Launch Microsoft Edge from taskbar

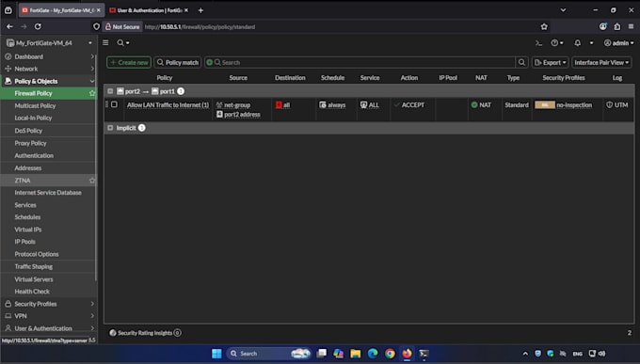[x=373, y=354]
